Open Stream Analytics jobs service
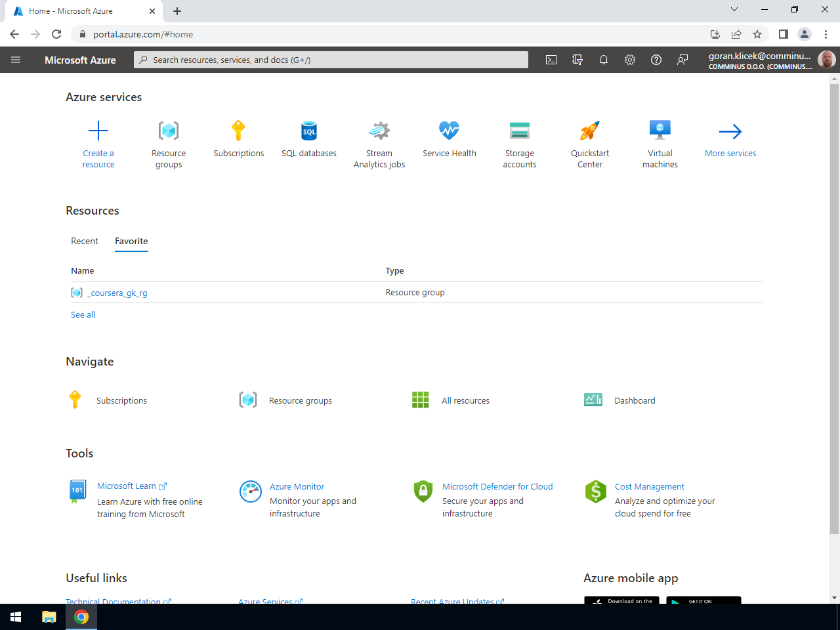 tap(379, 144)
